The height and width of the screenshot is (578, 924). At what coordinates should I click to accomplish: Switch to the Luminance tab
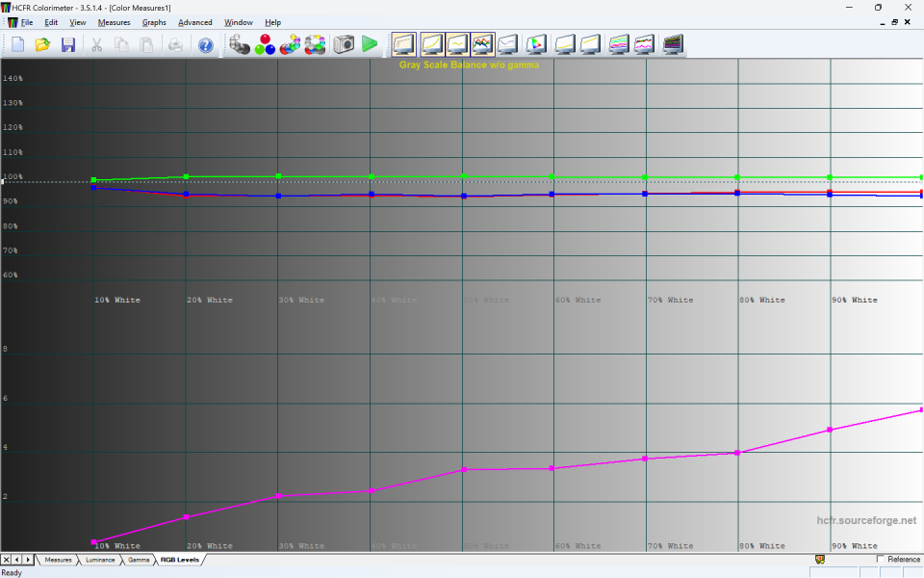(x=100, y=560)
